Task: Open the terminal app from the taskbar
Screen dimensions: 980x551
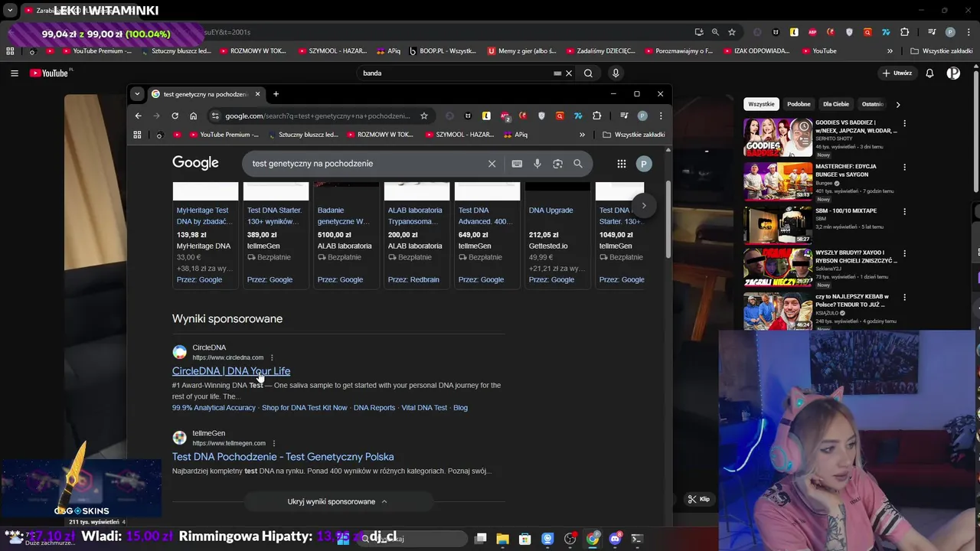Action: (x=637, y=539)
